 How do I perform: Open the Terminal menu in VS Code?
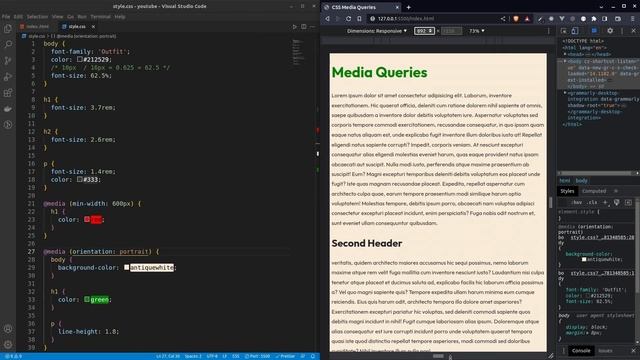(100, 17)
